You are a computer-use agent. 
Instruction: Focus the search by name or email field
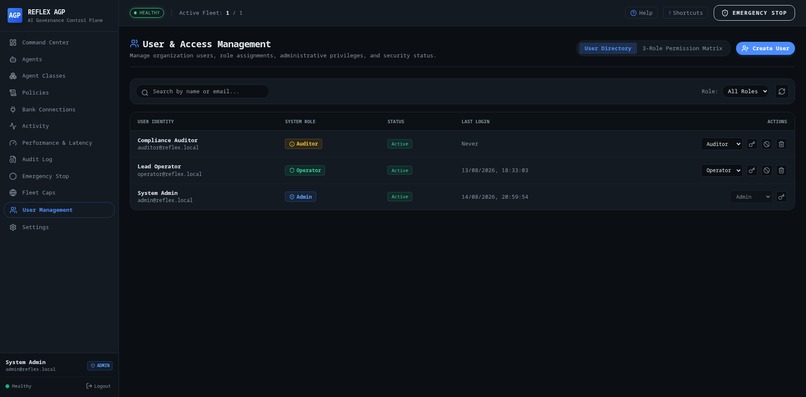pyautogui.click(x=202, y=92)
